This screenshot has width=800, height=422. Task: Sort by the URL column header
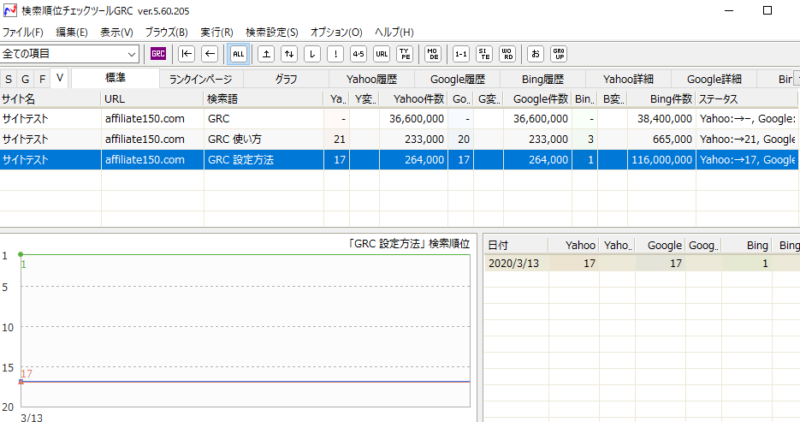click(x=152, y=99)
